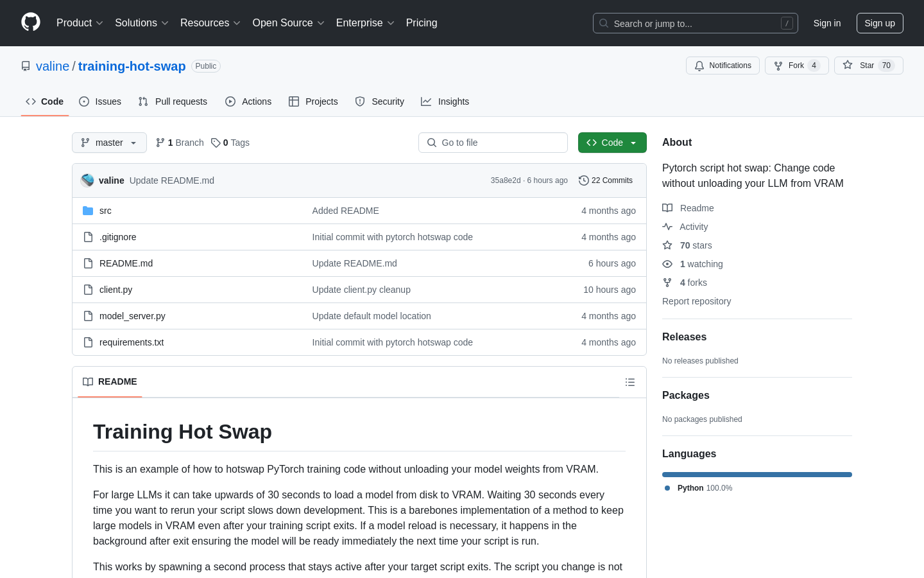The height and width of the screenshot is (578, 924).
Task: Expand the Enterprise menu
Action: pos(365,23)
